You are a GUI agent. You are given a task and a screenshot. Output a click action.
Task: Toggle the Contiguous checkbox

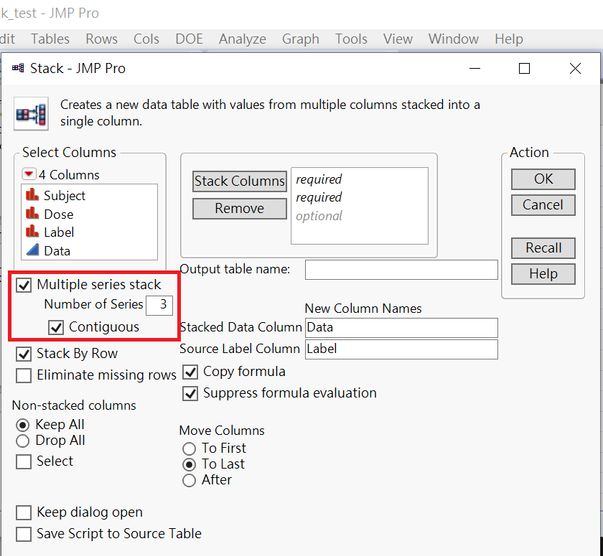coord(56,327)
